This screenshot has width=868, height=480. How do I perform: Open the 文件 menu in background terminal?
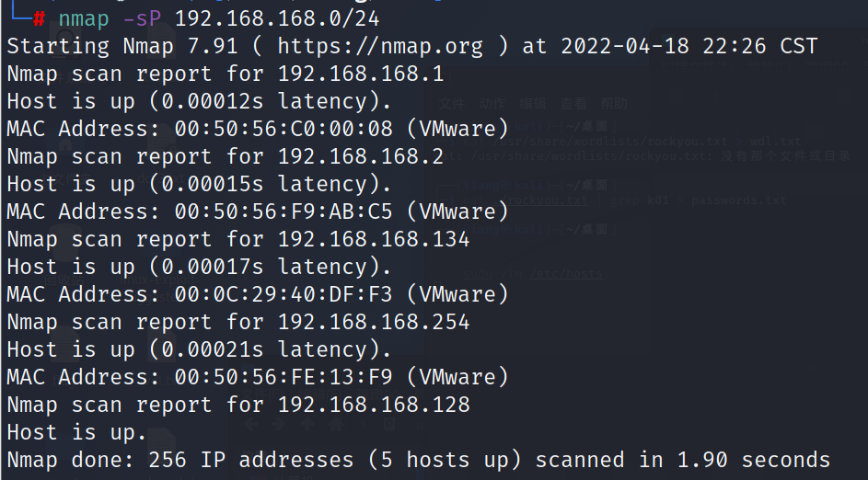[x=451, y=104]
